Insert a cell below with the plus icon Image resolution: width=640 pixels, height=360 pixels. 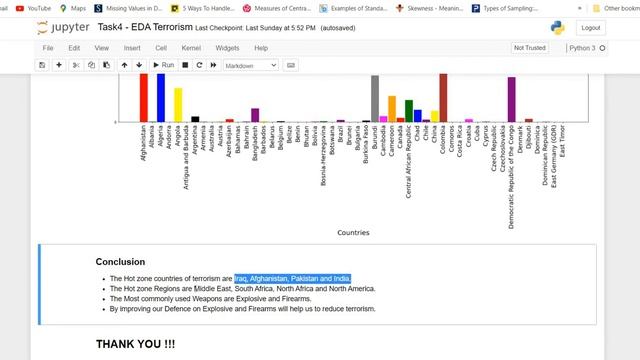click(59, 65)
